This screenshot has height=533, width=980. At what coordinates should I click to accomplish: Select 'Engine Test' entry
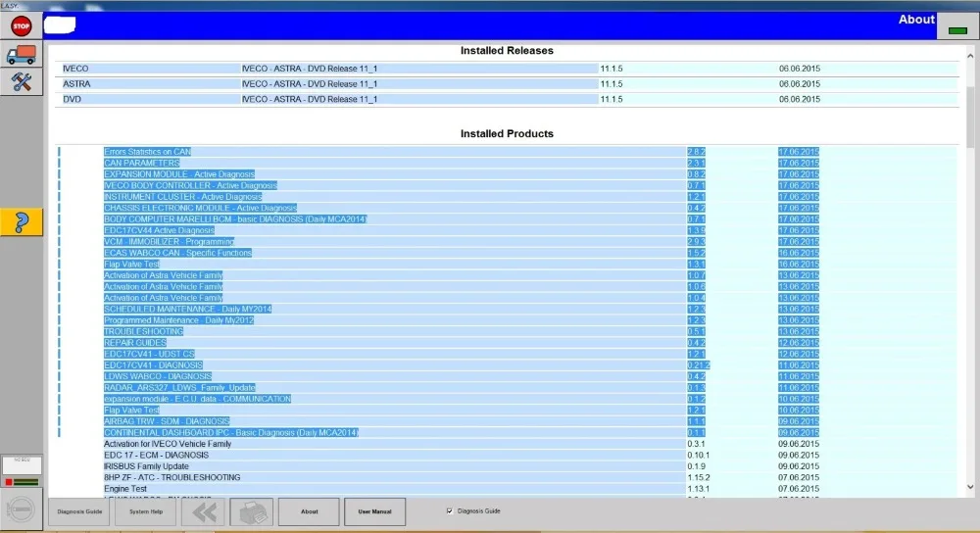125,489
